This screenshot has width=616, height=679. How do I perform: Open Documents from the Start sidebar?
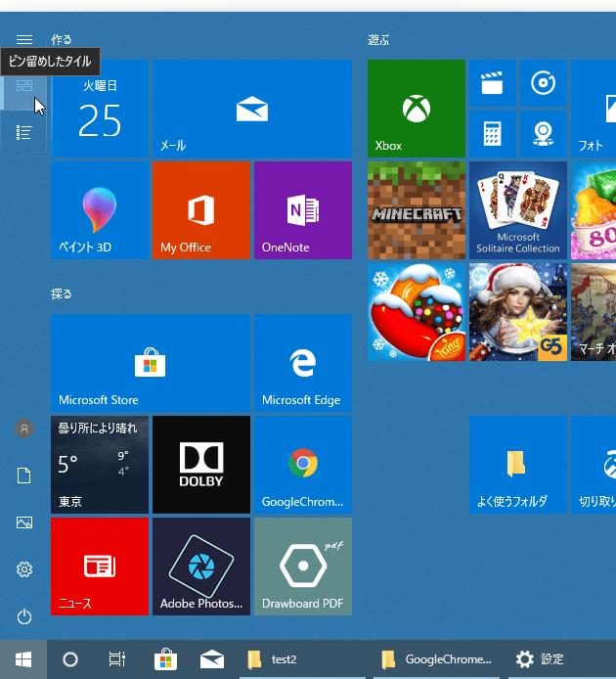pos(23,475)
